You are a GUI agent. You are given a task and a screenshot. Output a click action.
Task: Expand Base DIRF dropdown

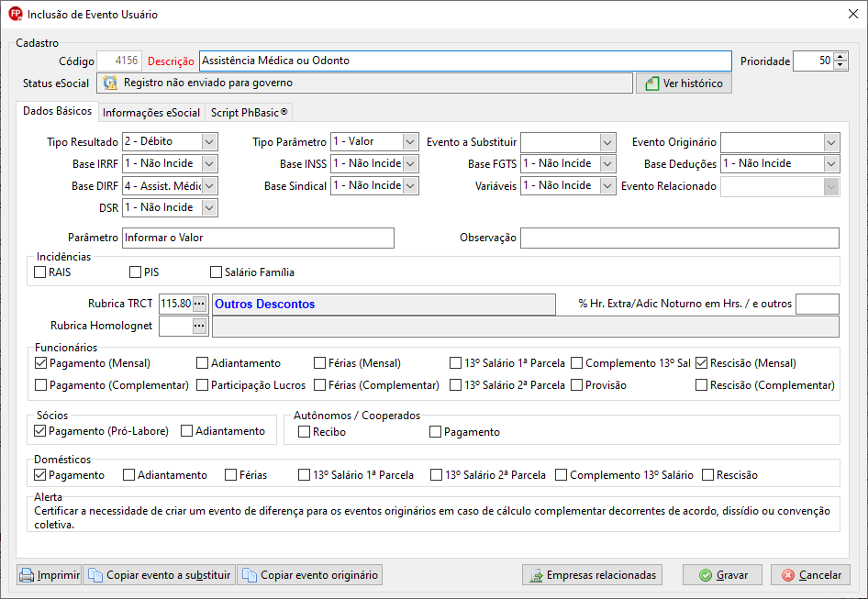(209, 186)
